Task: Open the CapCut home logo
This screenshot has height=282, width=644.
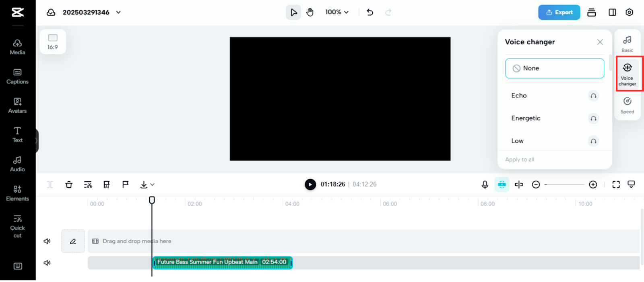Action: [x=17, y=12]
